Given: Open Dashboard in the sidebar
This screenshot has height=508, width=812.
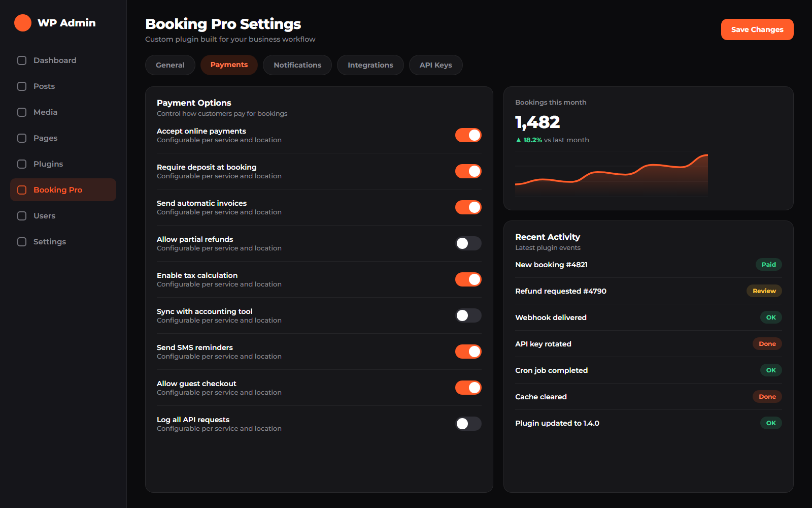Looking at the screenshot, I should pos(63,60).
